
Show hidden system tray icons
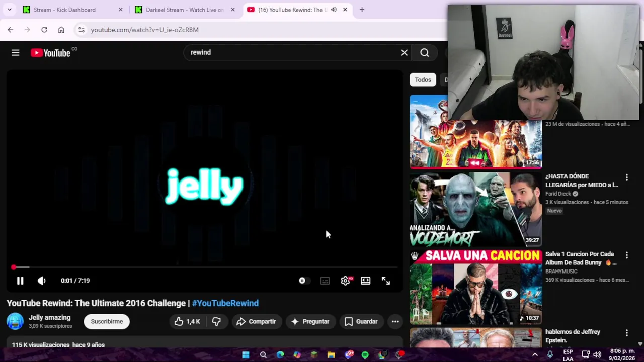pyautogui.click(x=535, y=355)
